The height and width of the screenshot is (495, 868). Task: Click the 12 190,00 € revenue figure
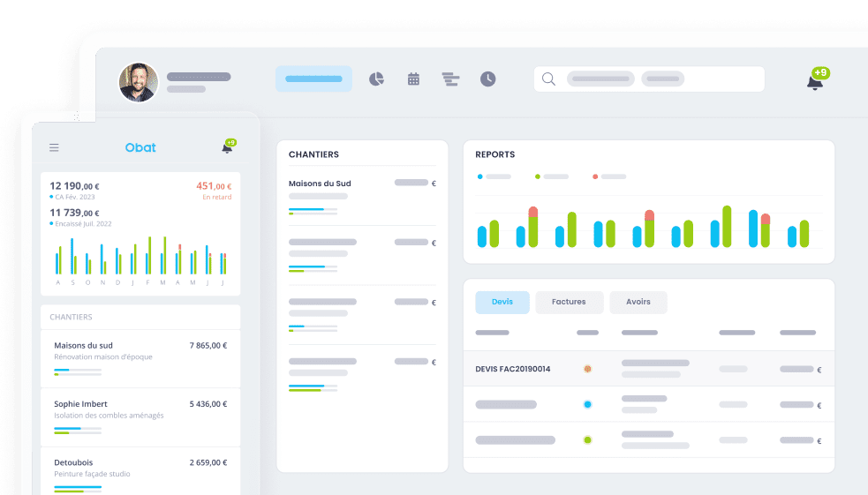pos(74,186)
